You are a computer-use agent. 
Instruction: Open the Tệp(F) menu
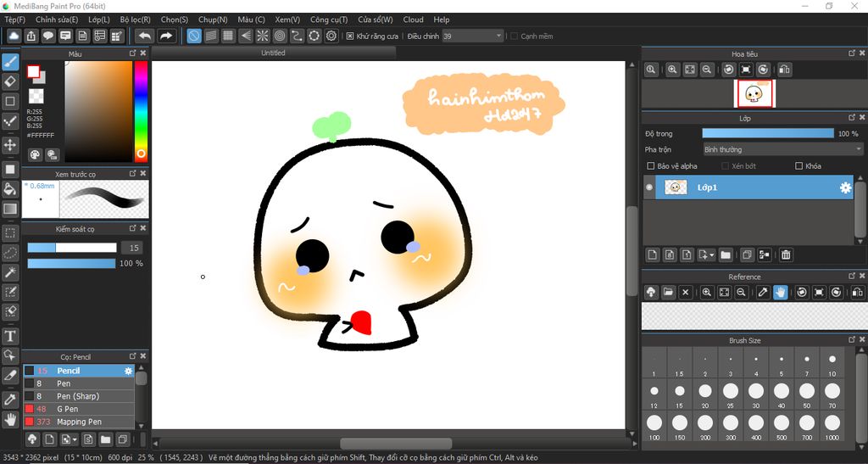(x=15, y=20)
